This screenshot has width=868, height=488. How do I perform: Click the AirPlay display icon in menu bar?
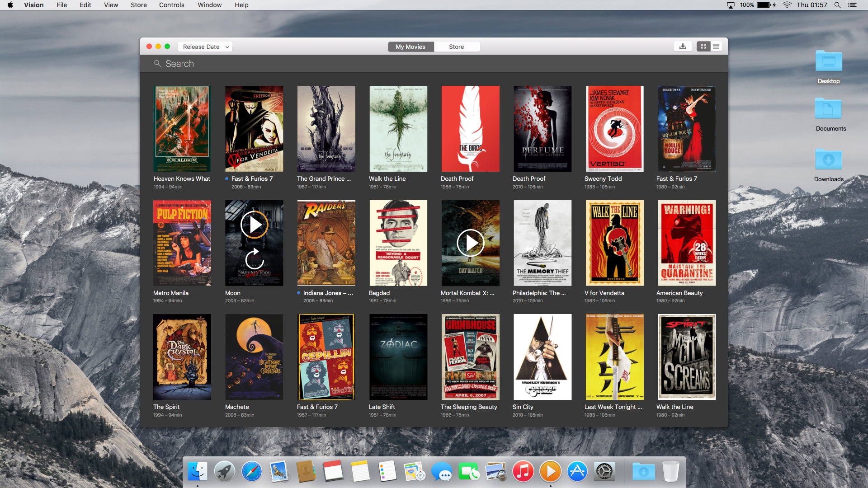(x=731, y=5)
